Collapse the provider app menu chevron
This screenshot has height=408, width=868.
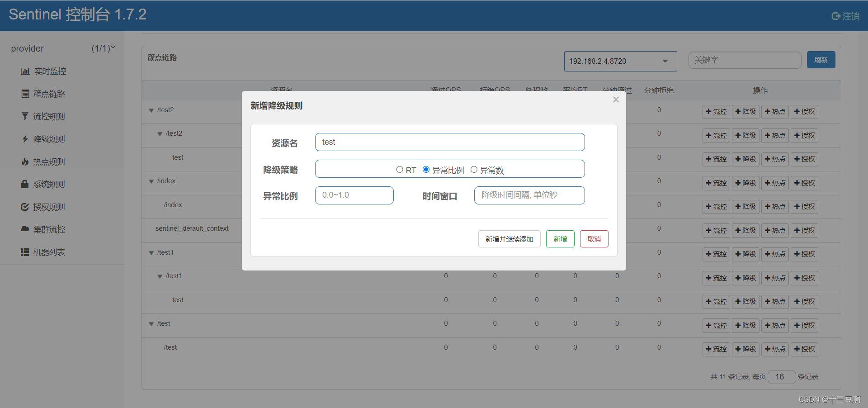(x=113, y=47)
